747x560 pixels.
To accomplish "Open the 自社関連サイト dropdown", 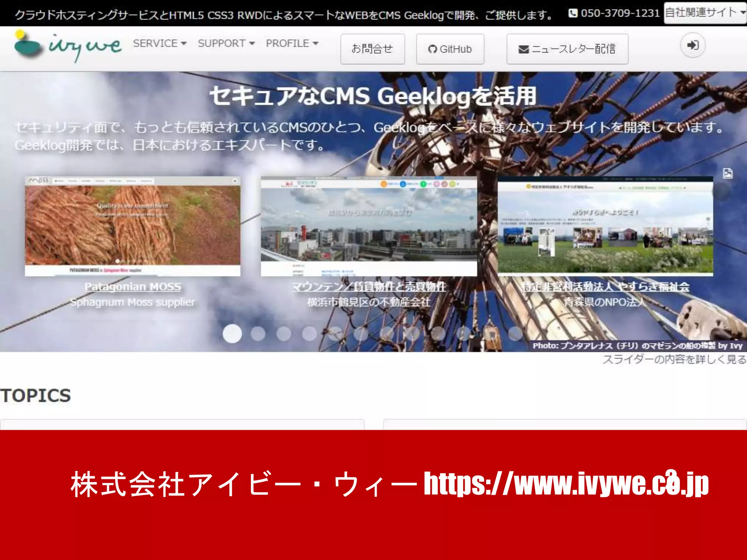I will coord(705,13).
